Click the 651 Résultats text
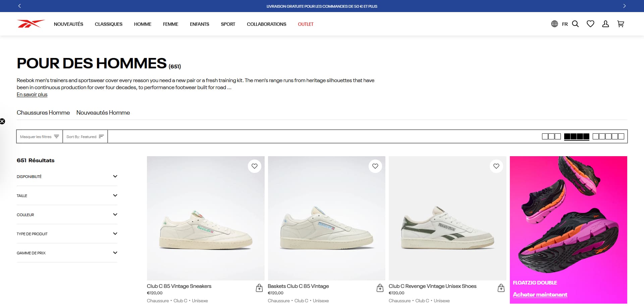Viewport: 644px width, 308px height. point(36,160)
